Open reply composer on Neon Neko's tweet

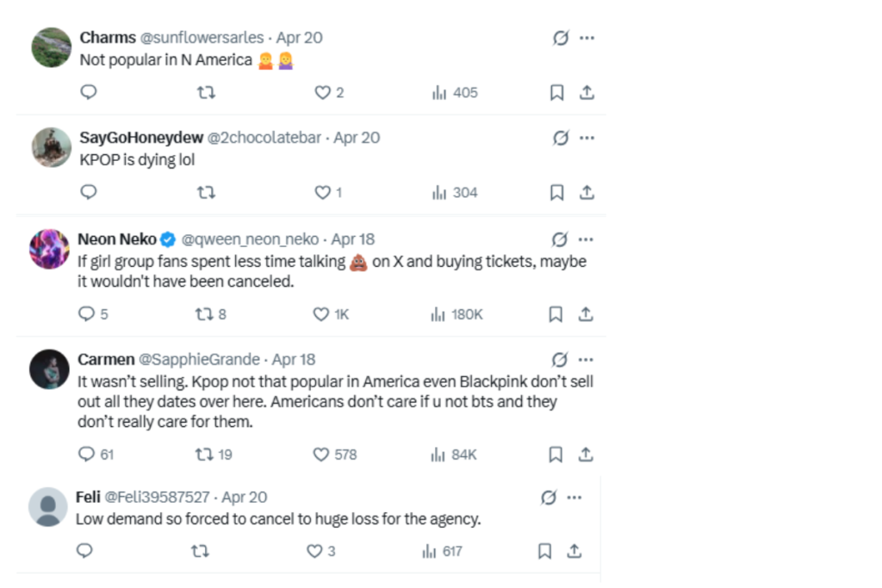pos(85,314)
